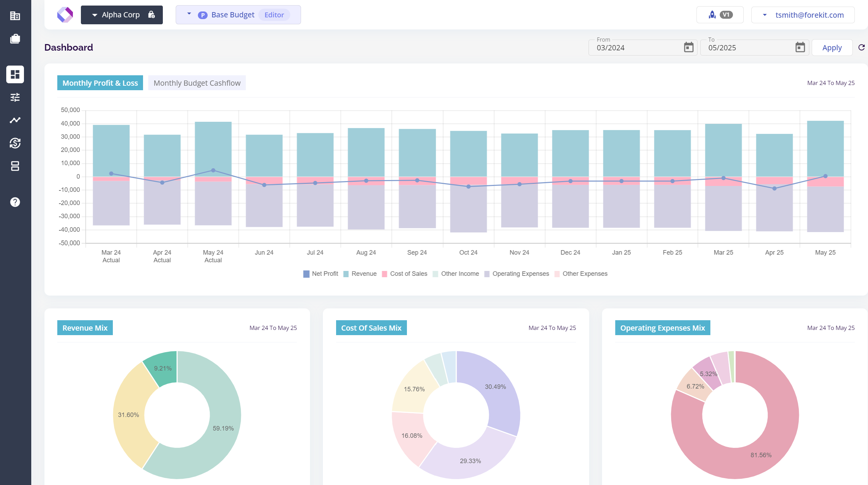Click the Cost of Sales legend color swatch

point(384,274)
